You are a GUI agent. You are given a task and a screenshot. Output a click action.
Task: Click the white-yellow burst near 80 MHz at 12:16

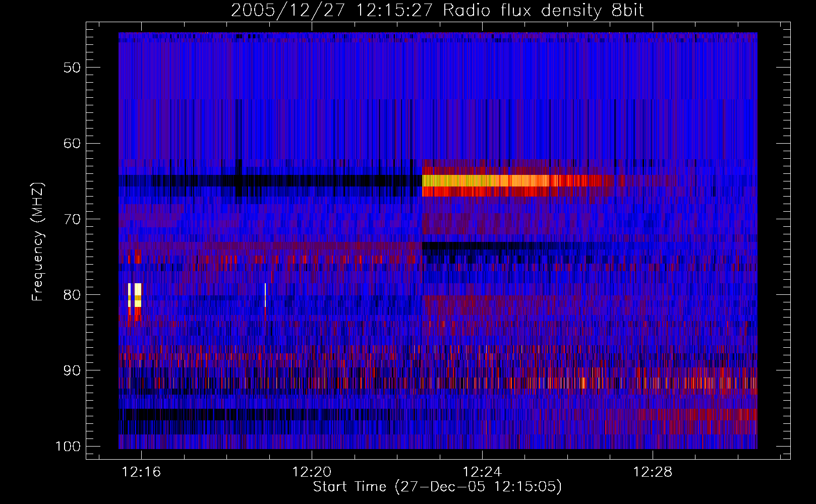tap(135, 295)
